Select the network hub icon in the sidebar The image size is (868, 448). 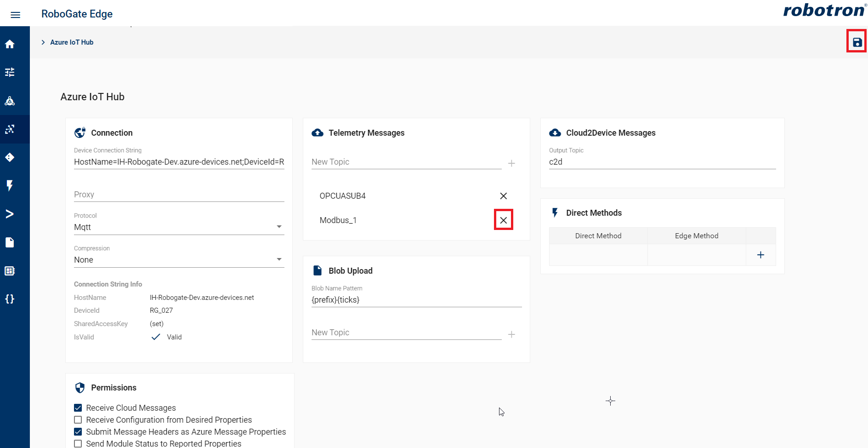(x=10, y=101)
